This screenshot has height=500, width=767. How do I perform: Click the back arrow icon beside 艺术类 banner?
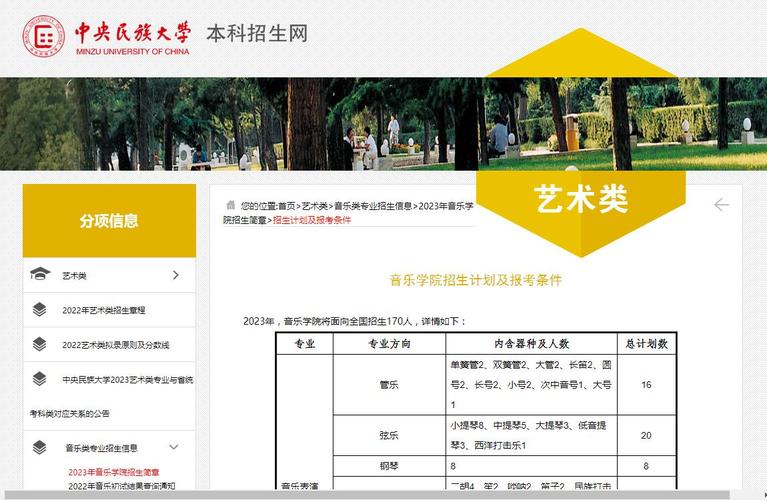pos(722,205)
